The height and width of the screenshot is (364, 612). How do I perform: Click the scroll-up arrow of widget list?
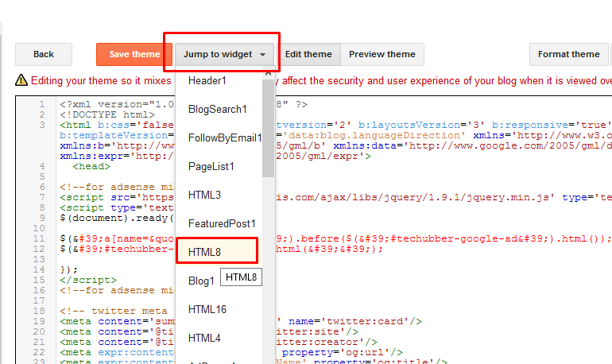(x=268, y=73)
